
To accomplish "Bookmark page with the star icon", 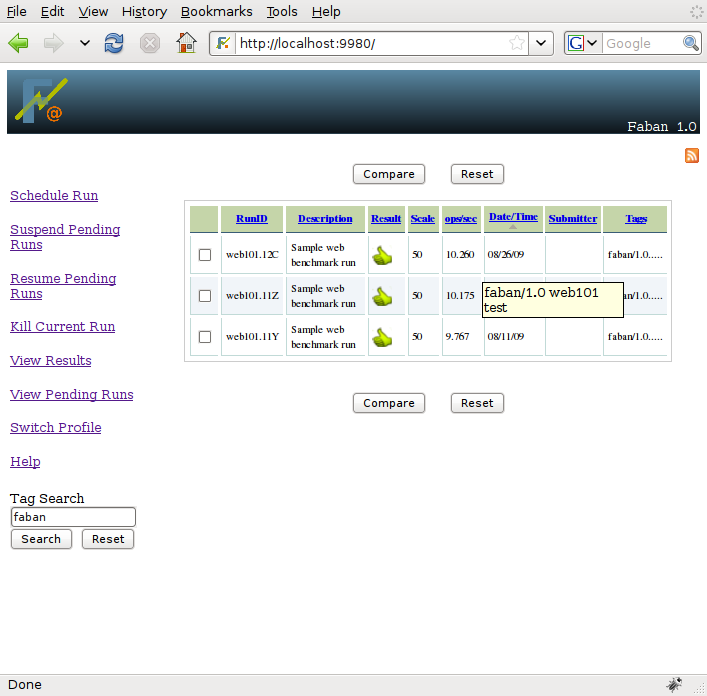I will pos(517,43).
